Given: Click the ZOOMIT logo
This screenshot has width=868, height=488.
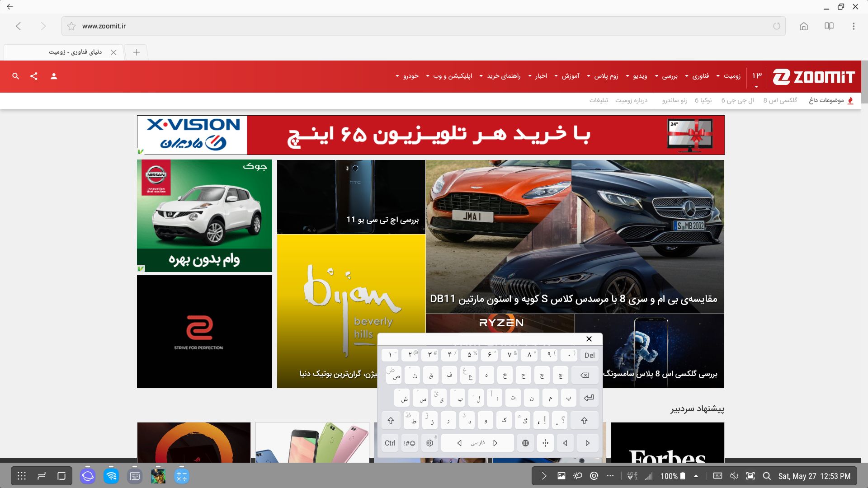Looking at the screenshot, I should point(814,77).
